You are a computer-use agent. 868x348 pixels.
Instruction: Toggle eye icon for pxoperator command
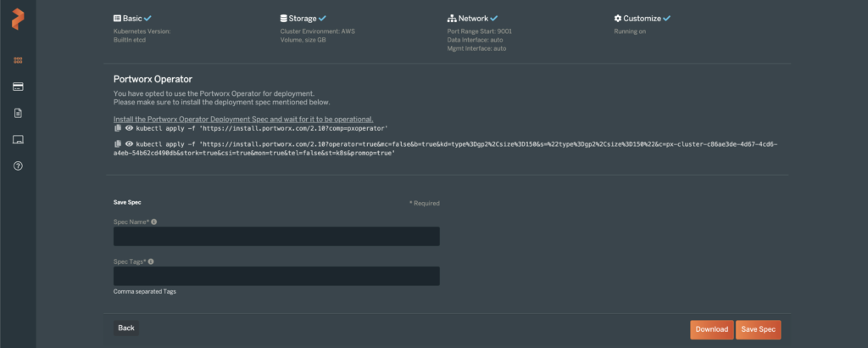(129, 128)
